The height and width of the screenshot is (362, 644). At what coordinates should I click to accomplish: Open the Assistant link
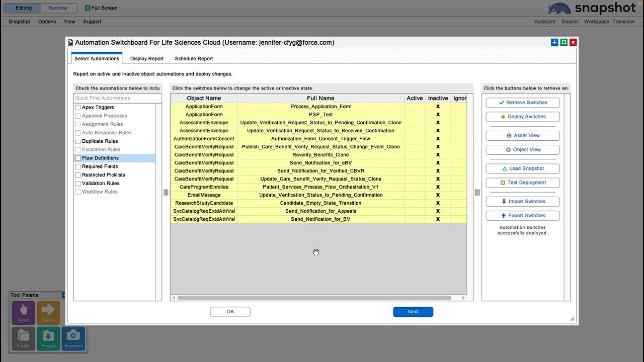(545, 22)
